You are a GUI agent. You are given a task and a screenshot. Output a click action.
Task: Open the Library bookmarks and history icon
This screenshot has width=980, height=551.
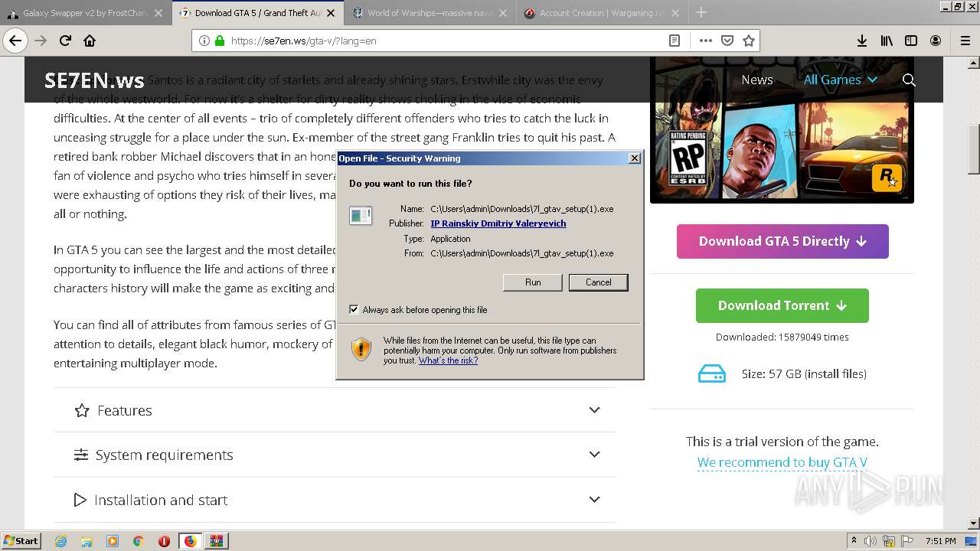[887, 41]
